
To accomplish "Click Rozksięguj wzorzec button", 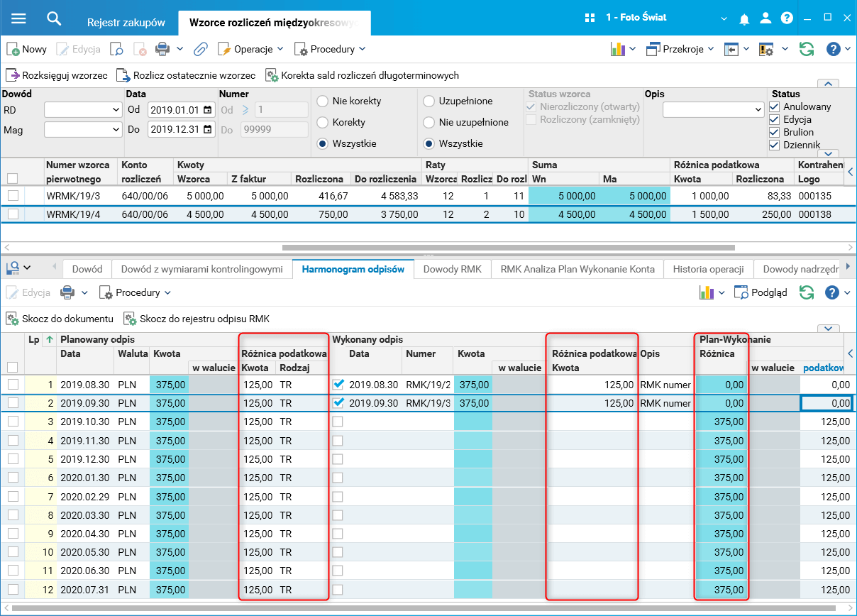I will click(x=57, y=75).
